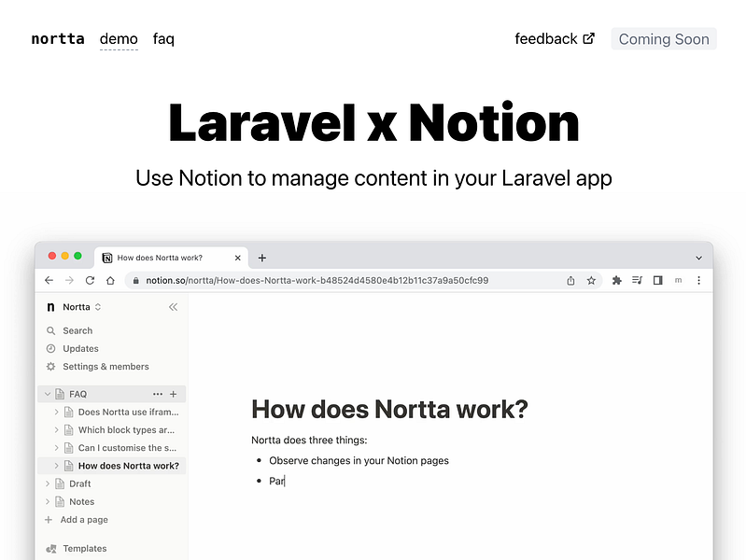This screenshot has width=746, height=560.
Task: Click the clock icon beside Updates
Action: 51,348
